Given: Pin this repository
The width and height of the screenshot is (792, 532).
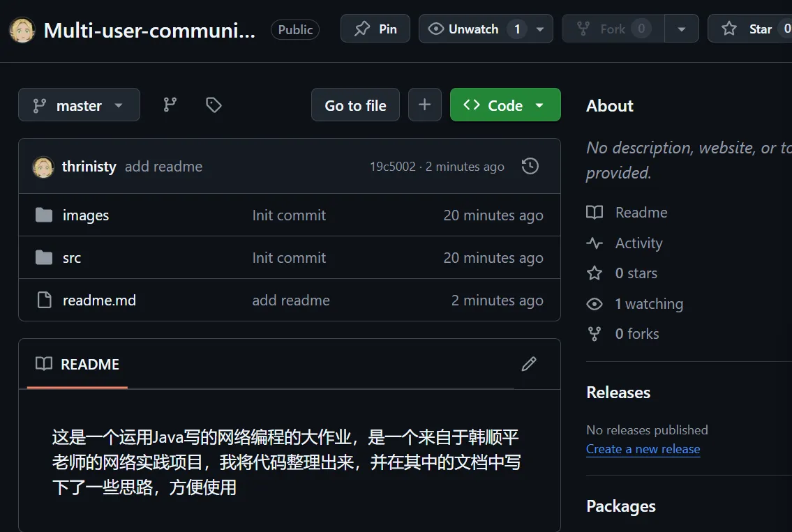Looking at the screenshot, I should 375,29.
